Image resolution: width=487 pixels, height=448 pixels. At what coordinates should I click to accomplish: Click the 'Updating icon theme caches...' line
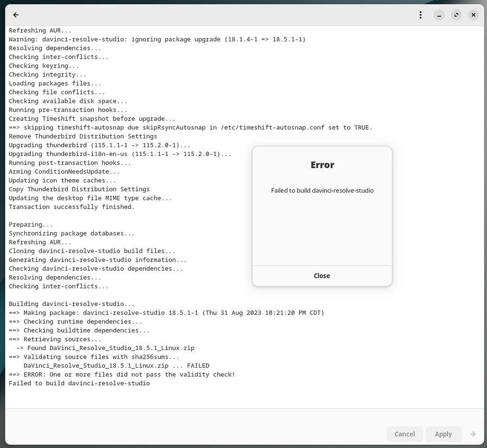point(62,181)
